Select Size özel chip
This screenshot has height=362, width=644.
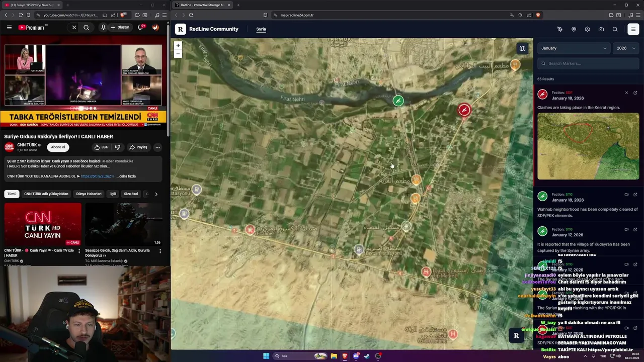click(x=131, y=194)
